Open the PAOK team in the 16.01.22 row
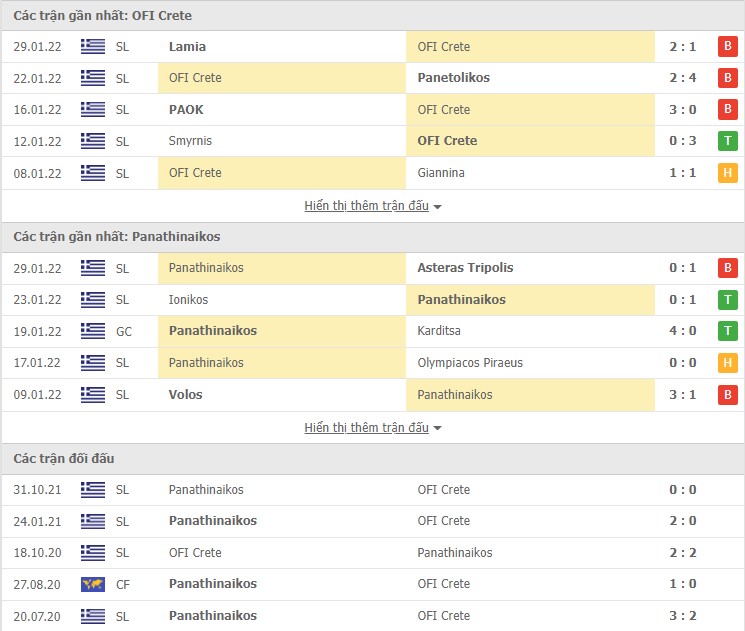Screen dimensions: 745x631 [187, 110]
